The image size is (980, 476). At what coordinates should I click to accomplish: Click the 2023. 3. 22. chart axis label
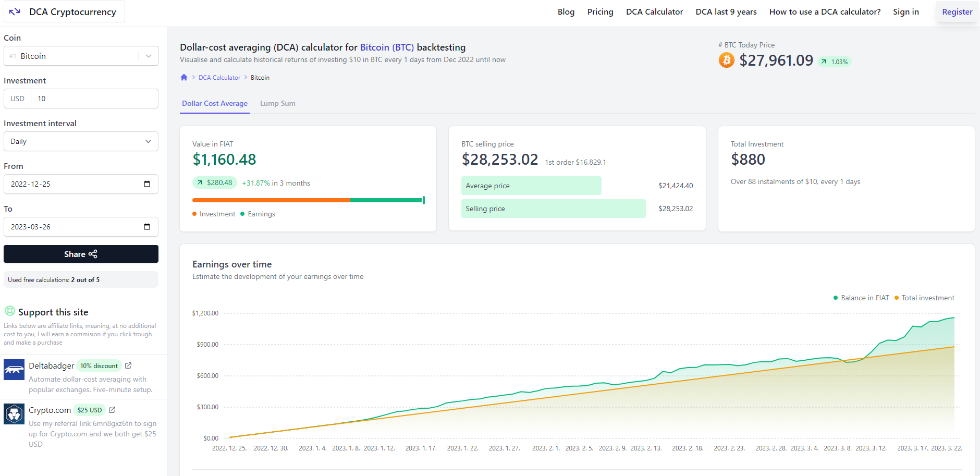tap(947, 448)
